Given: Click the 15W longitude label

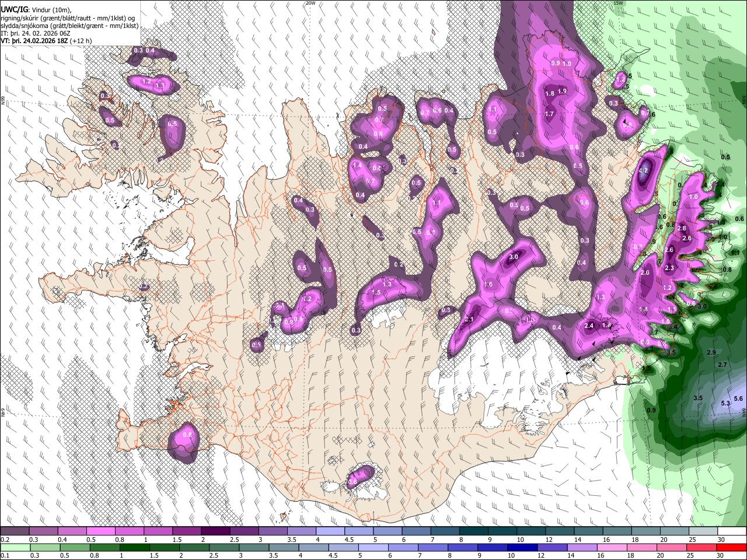Looking at the screenshot, I should (618, 3).
